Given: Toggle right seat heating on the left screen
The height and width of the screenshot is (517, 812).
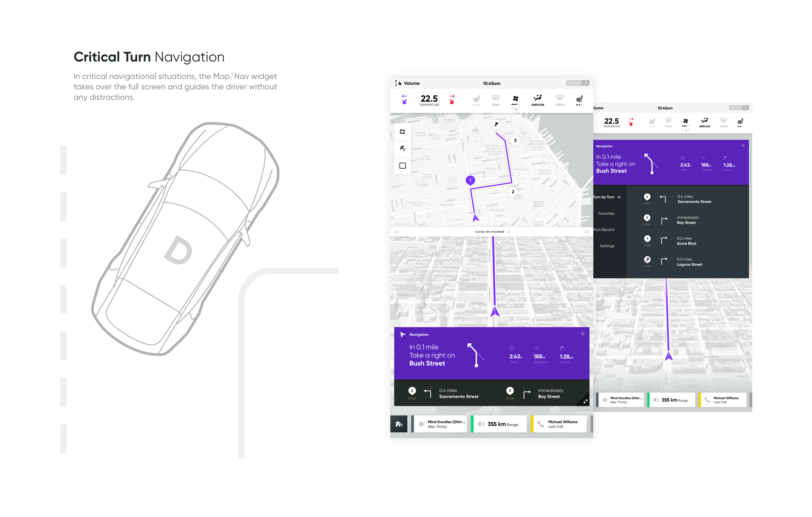Looking at the screenshot, I should (579, 100).
